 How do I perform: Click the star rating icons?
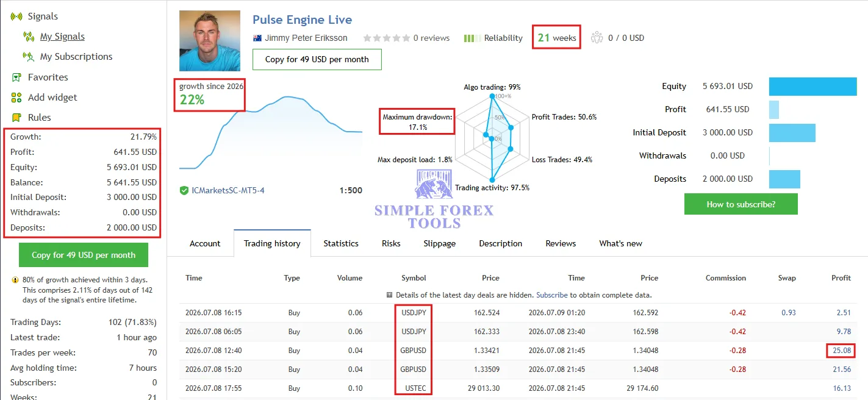tap(387, 38)
